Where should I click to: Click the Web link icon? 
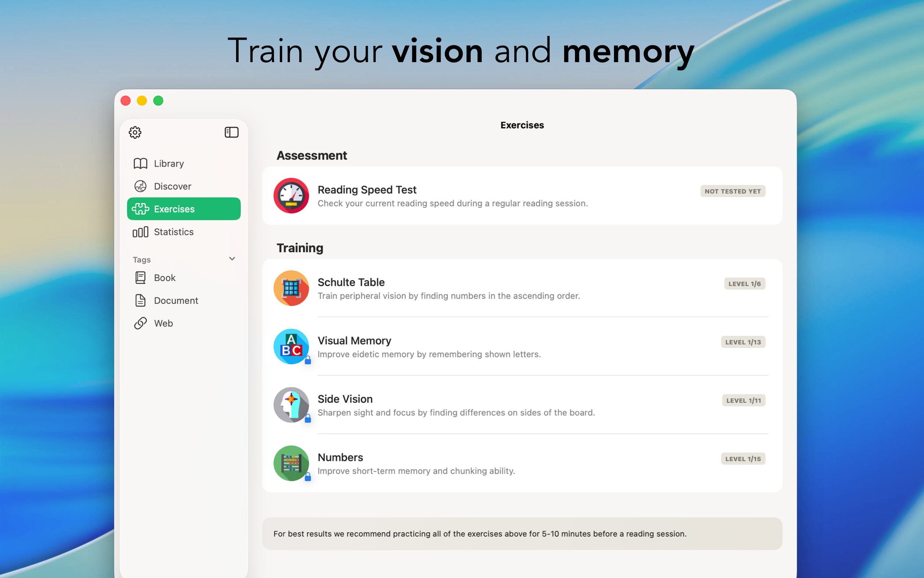pyautogui.click(x=140, y=323)
